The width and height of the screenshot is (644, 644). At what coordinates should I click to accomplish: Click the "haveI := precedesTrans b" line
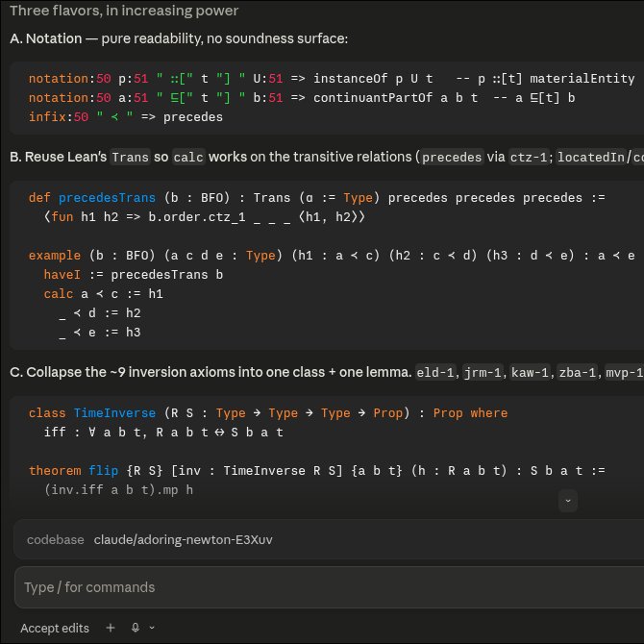tap(134, 275)
